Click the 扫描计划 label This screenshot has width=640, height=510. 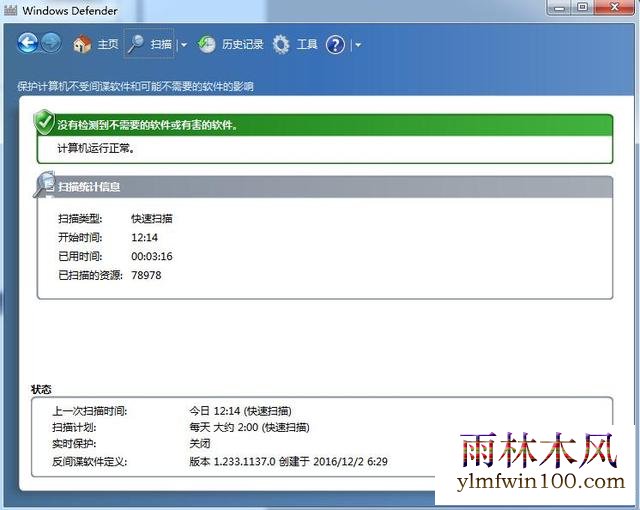74,427
